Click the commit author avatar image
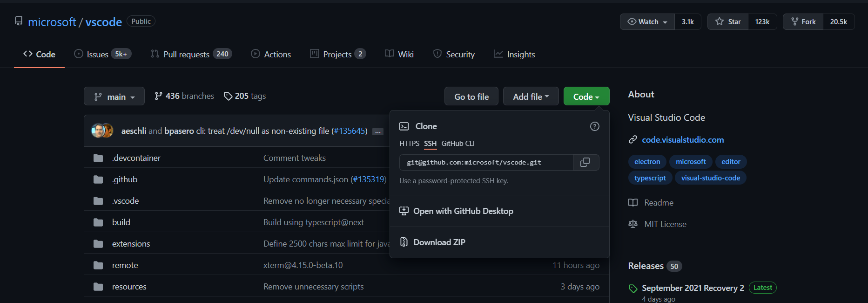The height and width of the screenshot is (303, 868). [x=102, y=131]
